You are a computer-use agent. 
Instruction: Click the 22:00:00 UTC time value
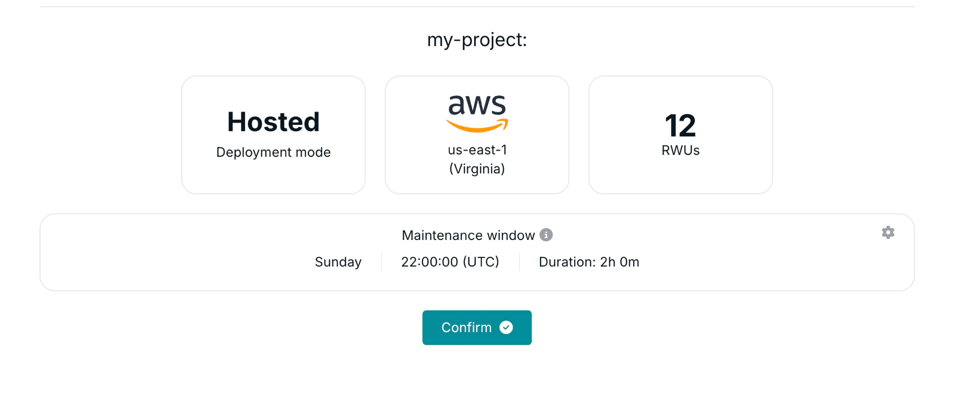450,262
